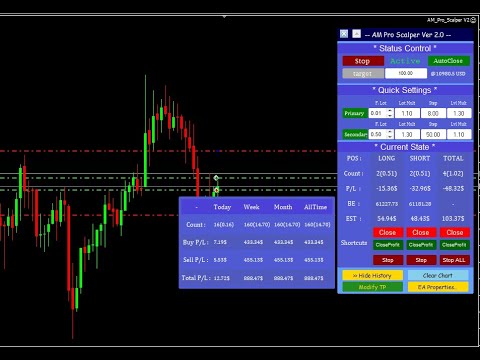The height and width of the screenshot is (360, 480).
Task: Edit Primary Lvl Mult field 1.30
Action: [x=459, y=113]
